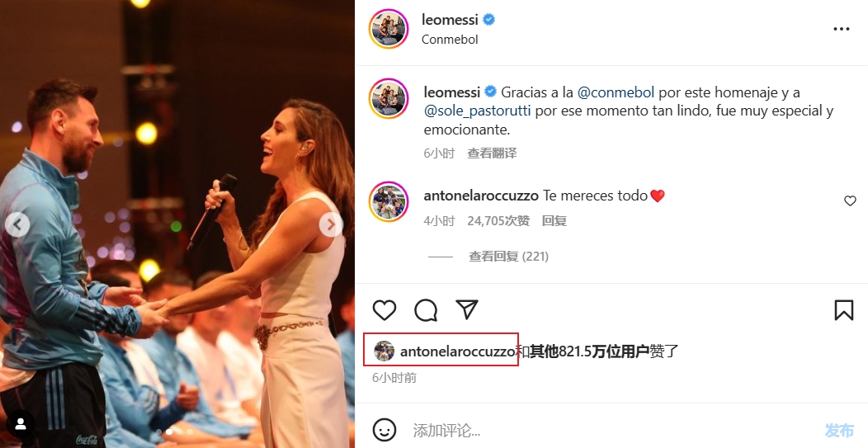Translate the caption via 查看翻译

492,153
